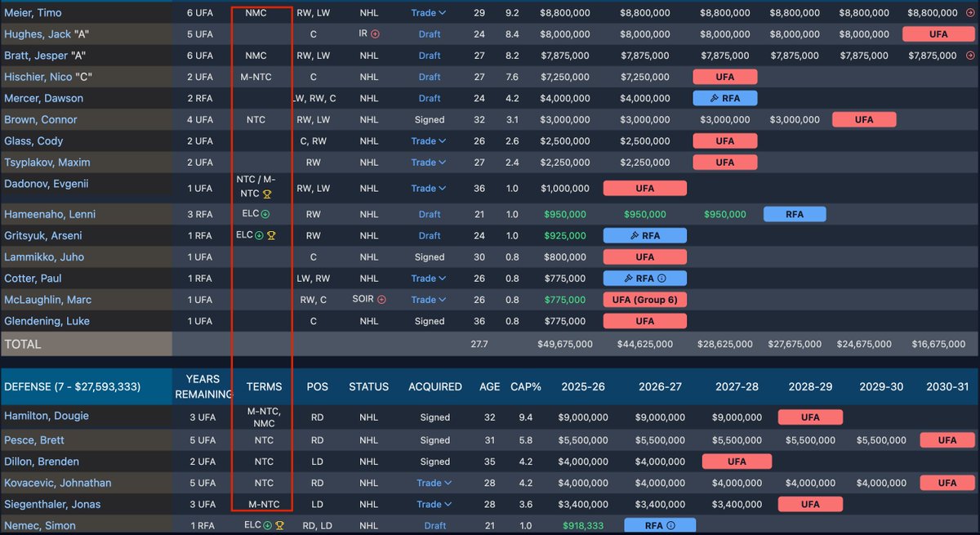Viewport: 980px width, 535px height.
Task: Sort by the CAP% column header
Action: (x=528, y=386)
